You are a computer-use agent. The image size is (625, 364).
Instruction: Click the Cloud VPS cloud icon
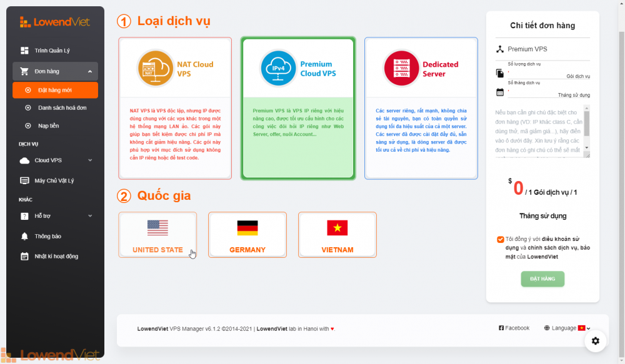pos(24,160)
